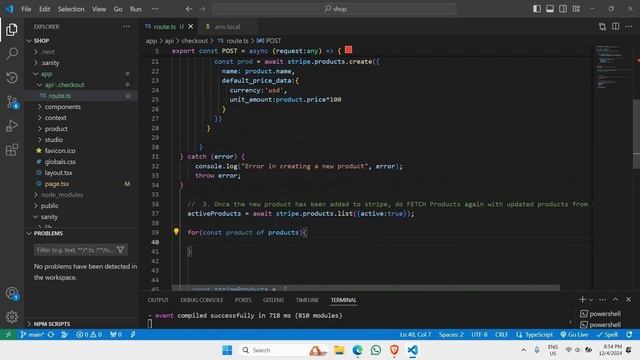
Task: Open the Selection menu
Action: pyautogui.click(x=71, y=9)
